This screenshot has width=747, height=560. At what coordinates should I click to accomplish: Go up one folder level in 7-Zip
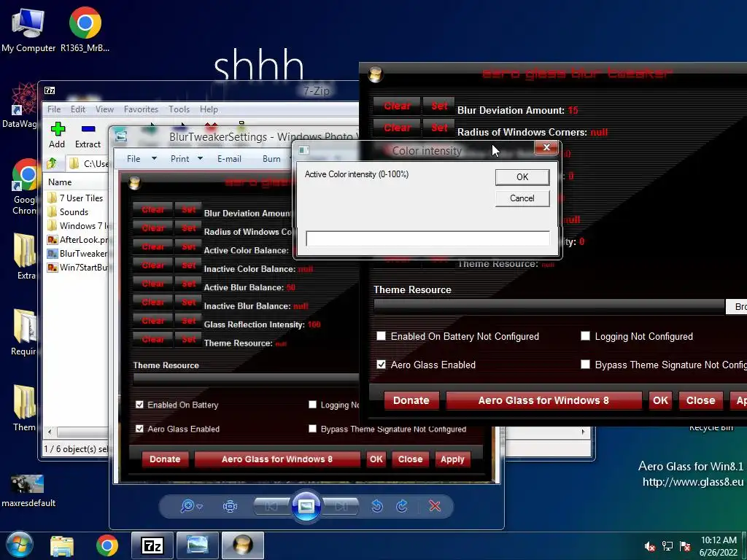point(52,164)
